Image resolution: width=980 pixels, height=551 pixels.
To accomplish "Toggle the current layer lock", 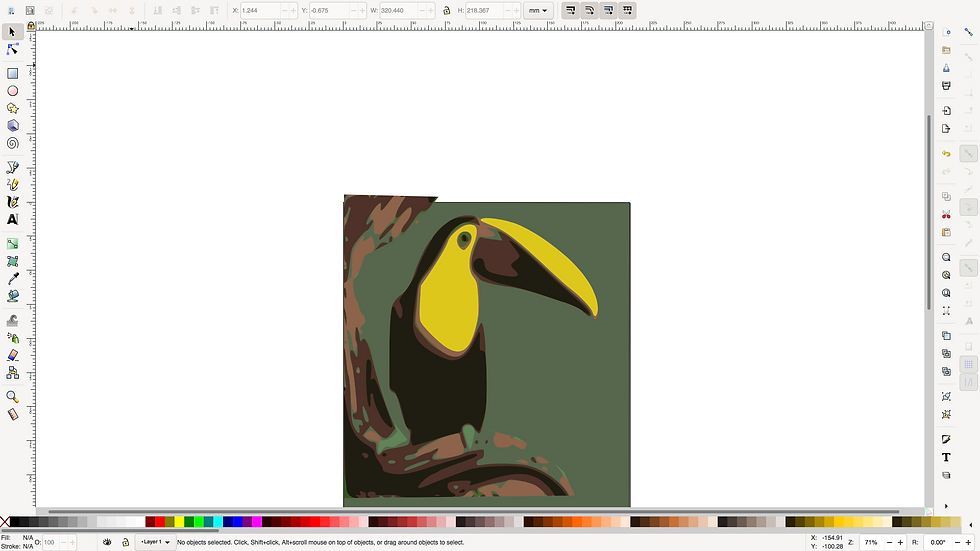I will (125, 542).
